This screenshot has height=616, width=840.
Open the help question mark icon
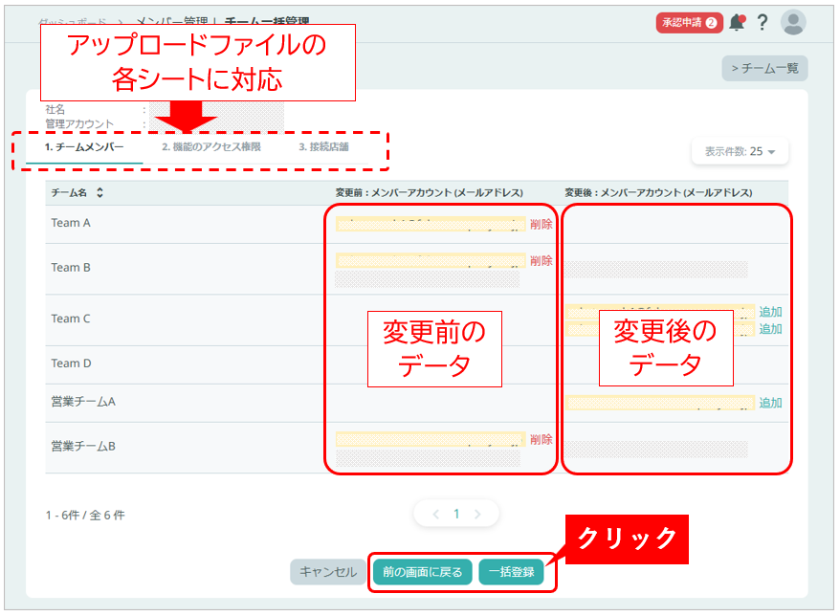click(762, 23)
